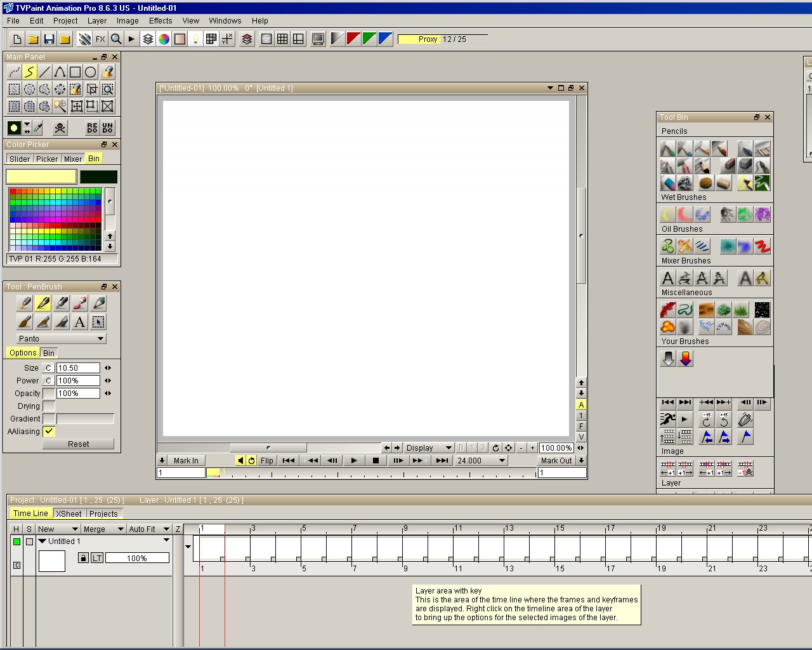Select the Flood Fill tool
The image size is (812, 650).
click(108, 72)
